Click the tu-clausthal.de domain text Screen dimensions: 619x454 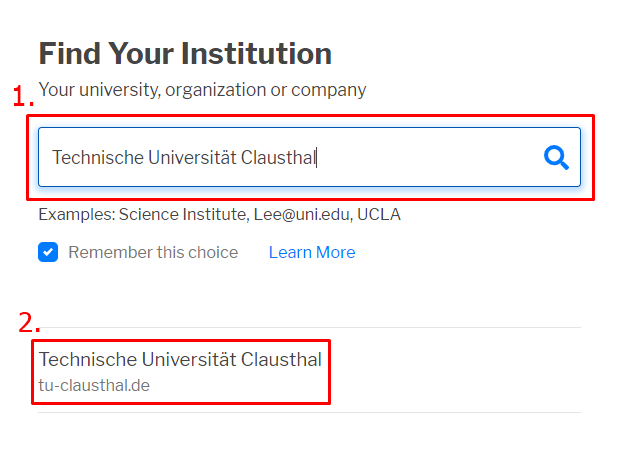94,384
